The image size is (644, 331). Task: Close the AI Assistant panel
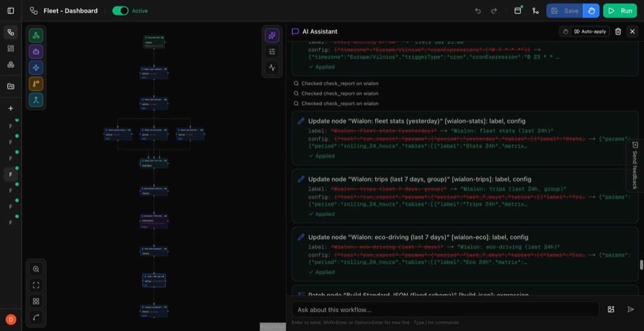(x=632, y=32)
